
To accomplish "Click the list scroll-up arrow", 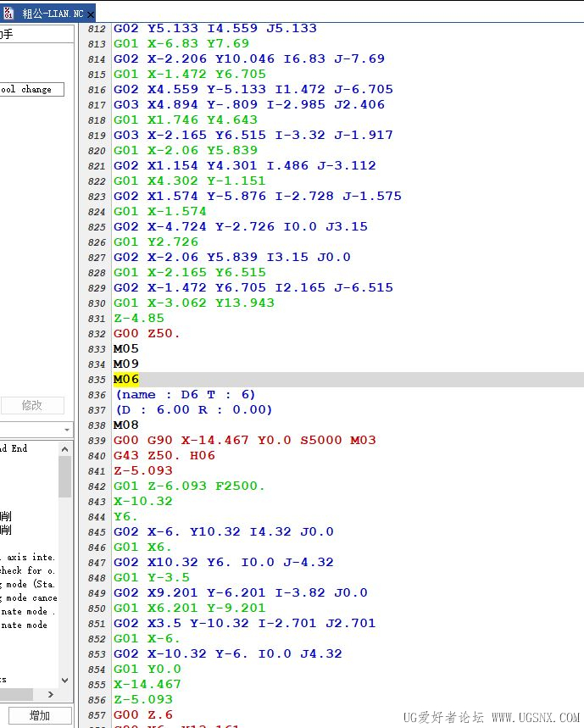I will click(65, 449).
